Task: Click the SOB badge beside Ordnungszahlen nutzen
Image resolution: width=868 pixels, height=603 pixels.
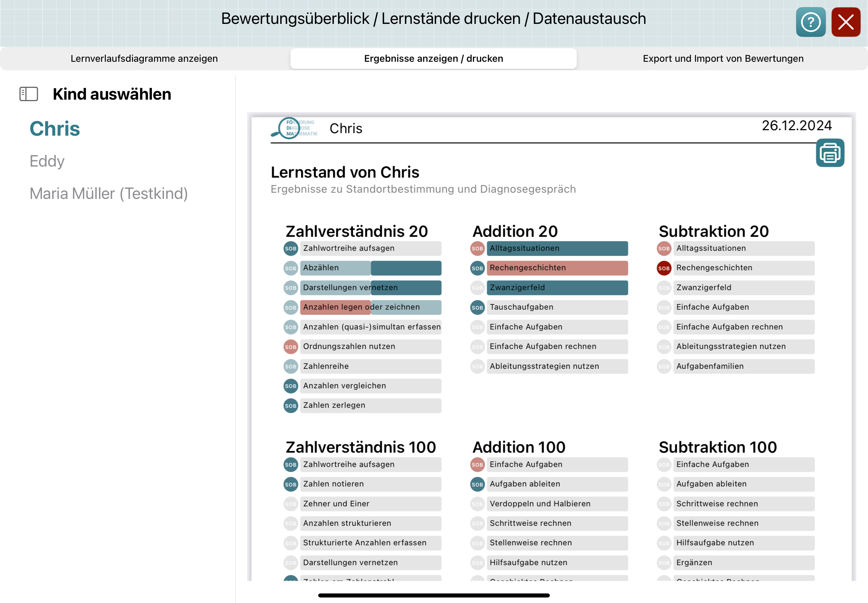Action: pos(290,347)
